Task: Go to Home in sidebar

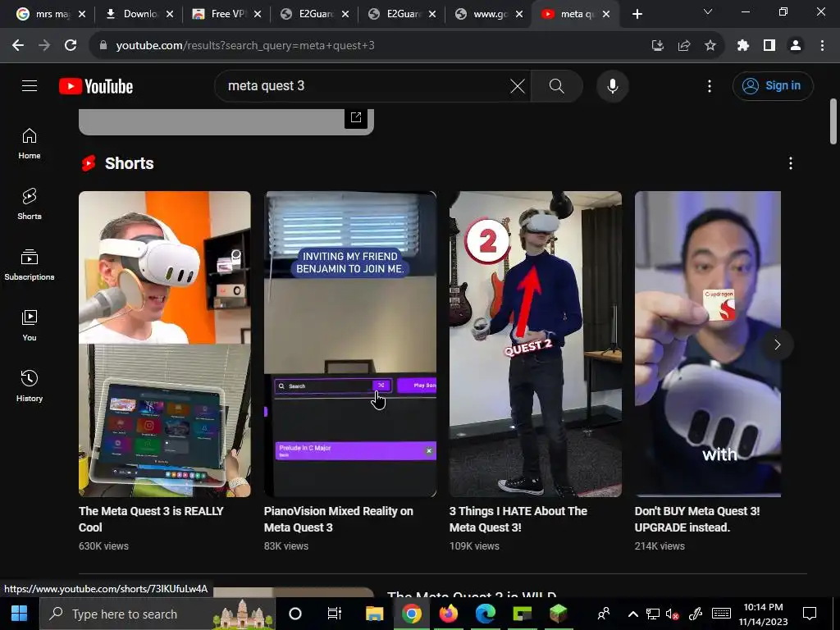Action: click(30, 144)
